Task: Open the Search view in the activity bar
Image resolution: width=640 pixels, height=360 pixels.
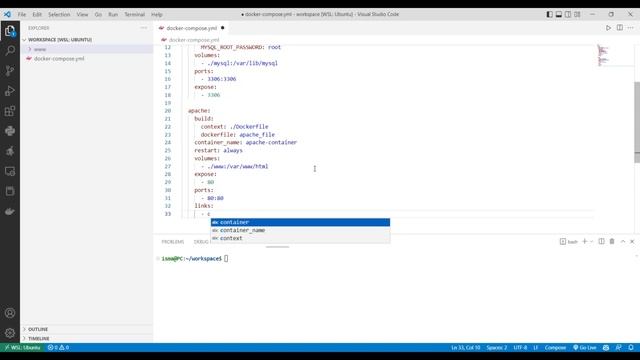Action: (10, 51)
